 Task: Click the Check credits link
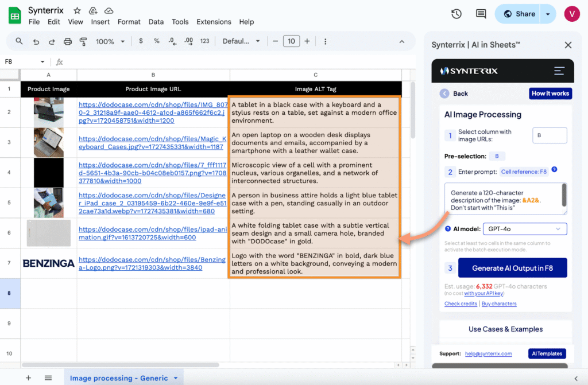[x=461, y=304]
